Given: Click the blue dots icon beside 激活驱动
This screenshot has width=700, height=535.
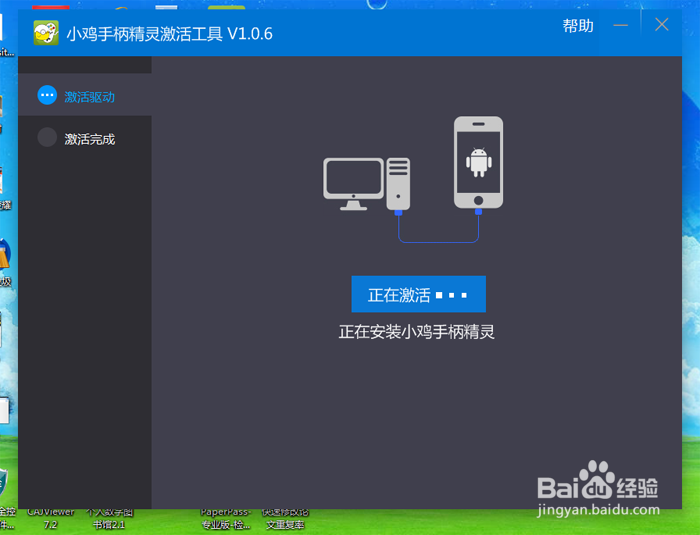Looking at the screenshot, I should (x=47, y=95).
